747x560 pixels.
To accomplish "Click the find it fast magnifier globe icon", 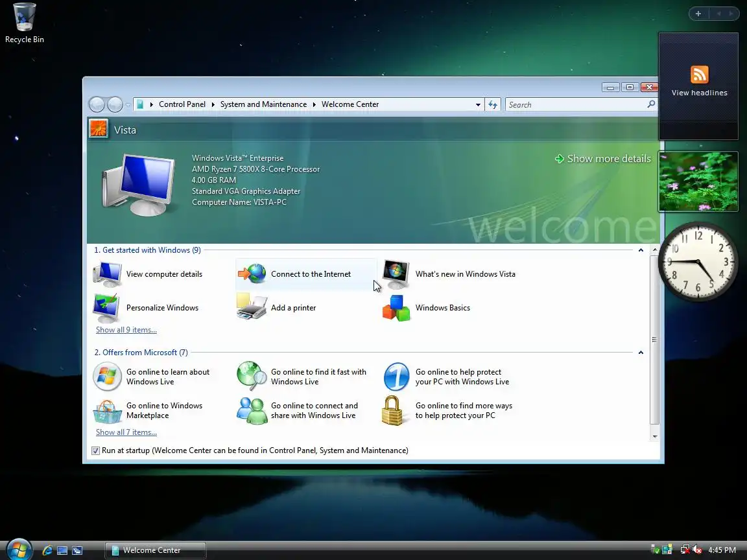I will point(252,376).
